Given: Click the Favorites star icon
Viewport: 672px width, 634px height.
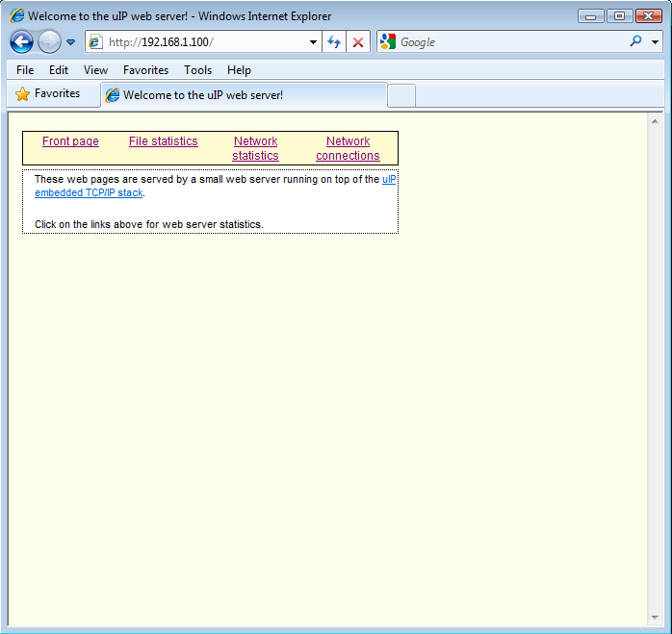Looking at the screenshot, I should [x=23, y=94].
